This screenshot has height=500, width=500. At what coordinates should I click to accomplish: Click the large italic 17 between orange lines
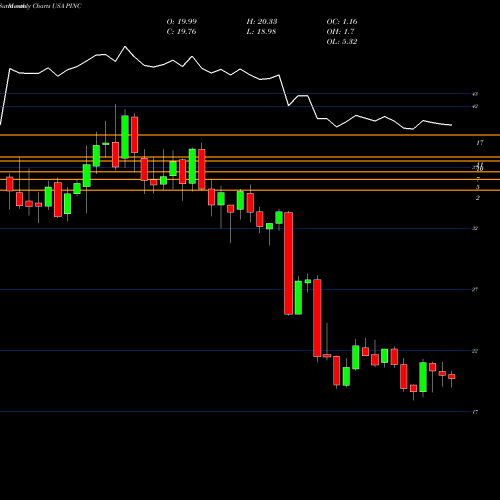pos(480,143)
